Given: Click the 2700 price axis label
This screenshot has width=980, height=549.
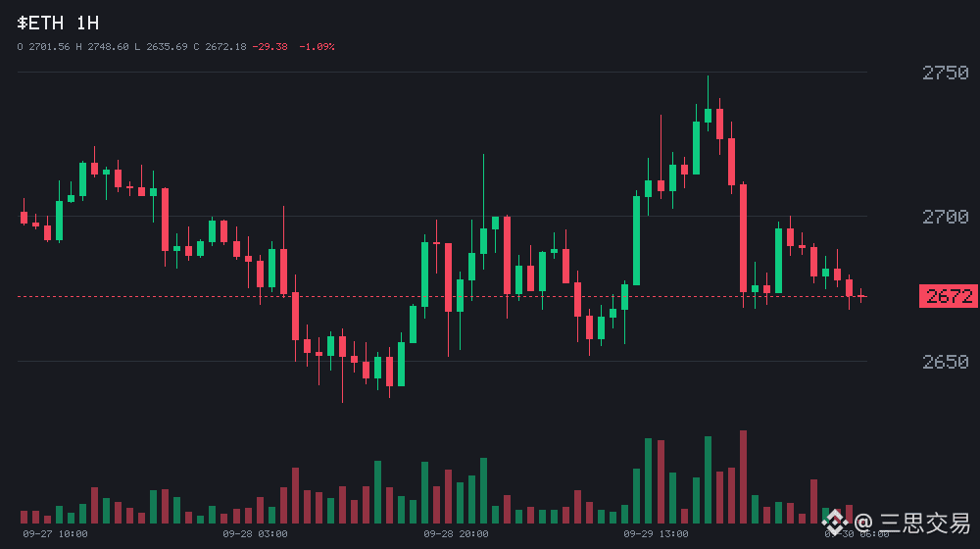Looking at the screenshot, I should [946, 217].
